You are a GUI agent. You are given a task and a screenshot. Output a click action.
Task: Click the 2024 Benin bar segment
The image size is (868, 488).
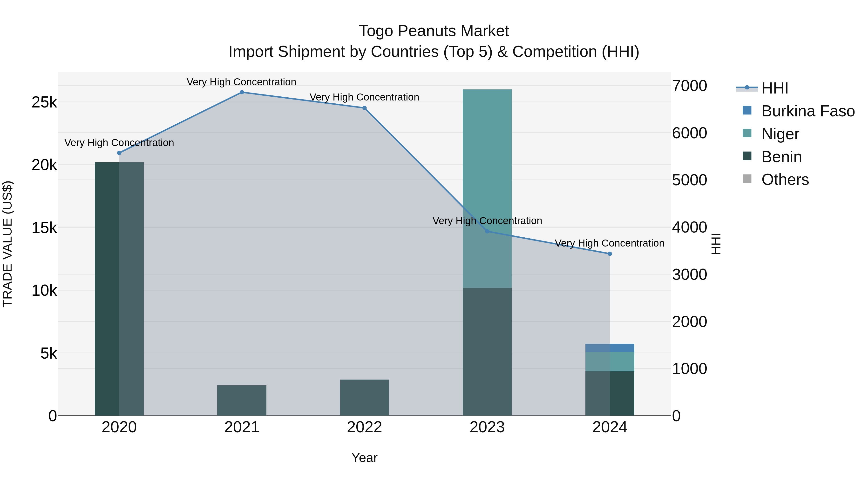pos(610,394)
